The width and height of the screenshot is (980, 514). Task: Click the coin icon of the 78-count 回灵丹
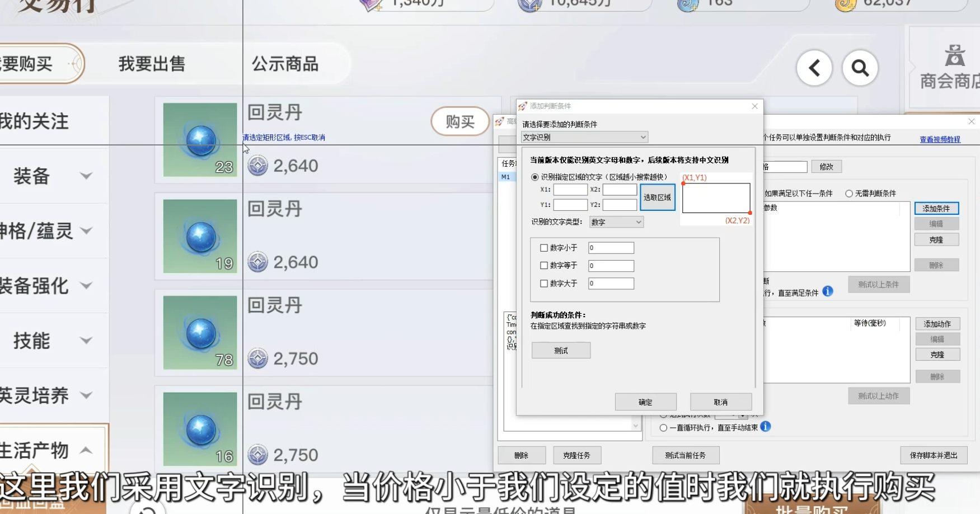pos(258,358)
